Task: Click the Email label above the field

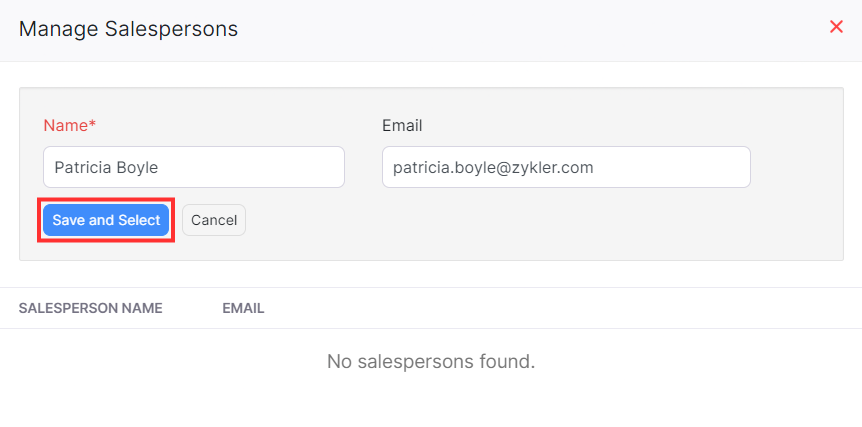Action: point(402,126)
